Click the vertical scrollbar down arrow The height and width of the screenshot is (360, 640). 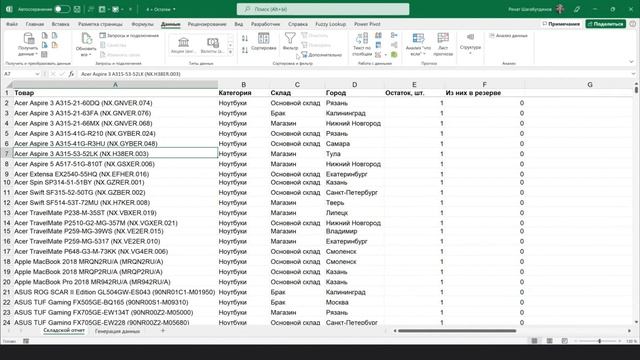point(636,322)
